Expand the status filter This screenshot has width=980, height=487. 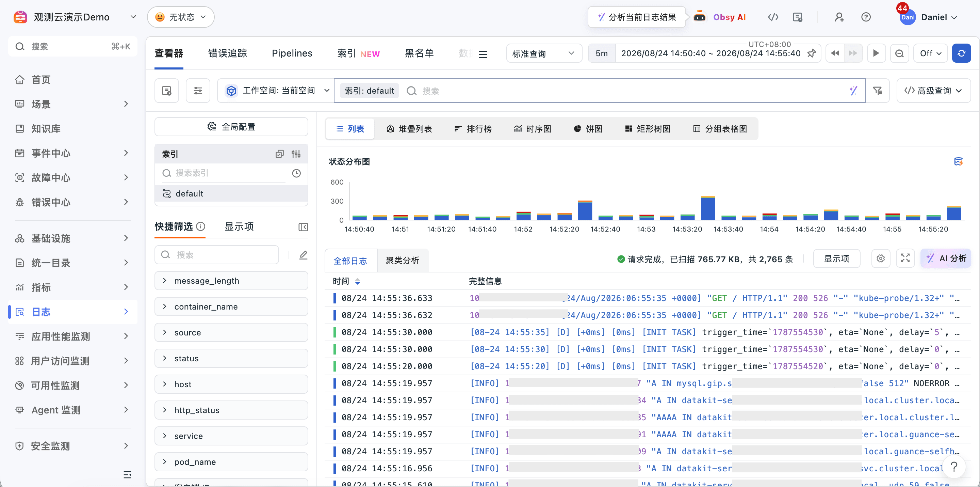(x=231, y=359)
